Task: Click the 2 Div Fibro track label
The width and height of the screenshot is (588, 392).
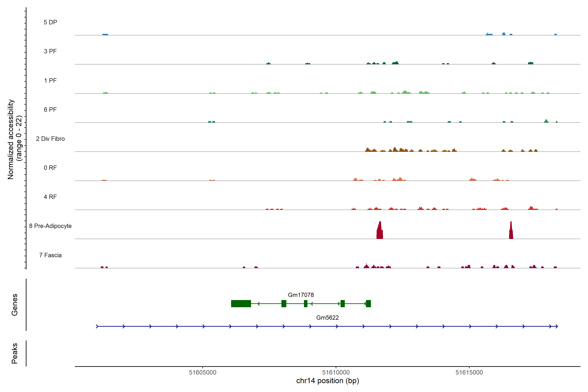Action: 50,139
